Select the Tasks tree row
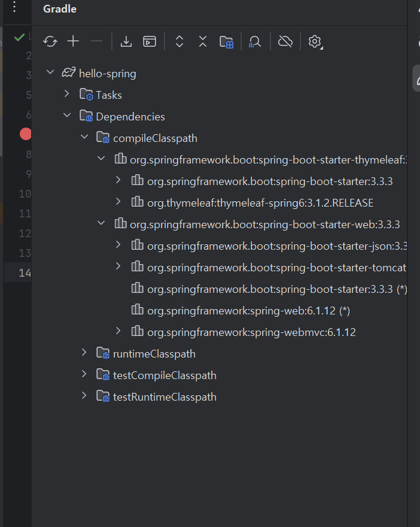420x527 pixels. [220, 95]
